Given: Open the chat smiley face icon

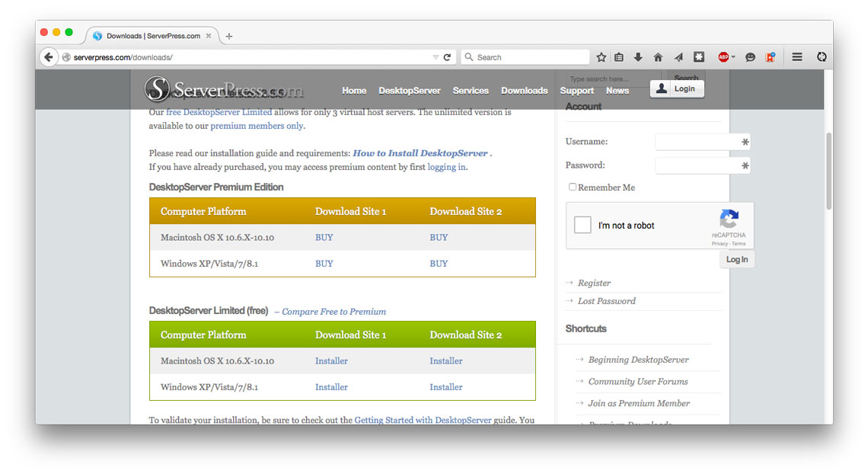Looking at the screenshot, I should pos(750,57).
